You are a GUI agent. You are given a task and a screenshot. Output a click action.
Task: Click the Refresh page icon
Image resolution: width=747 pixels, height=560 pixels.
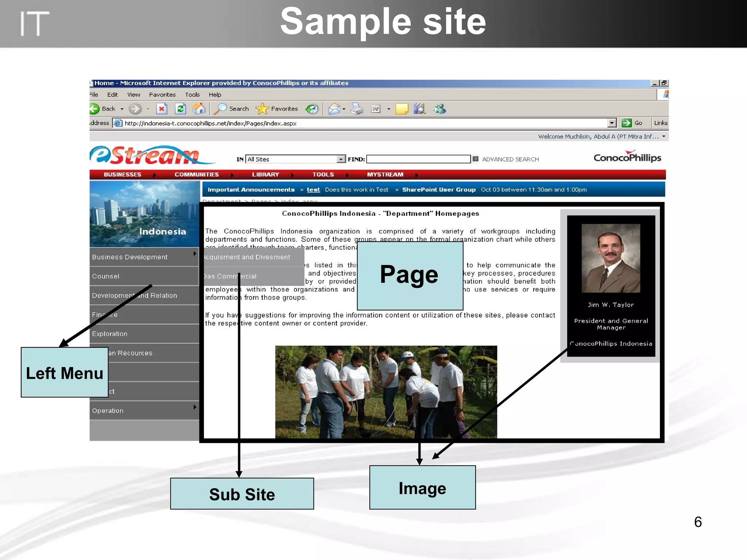tap(181, 109)
